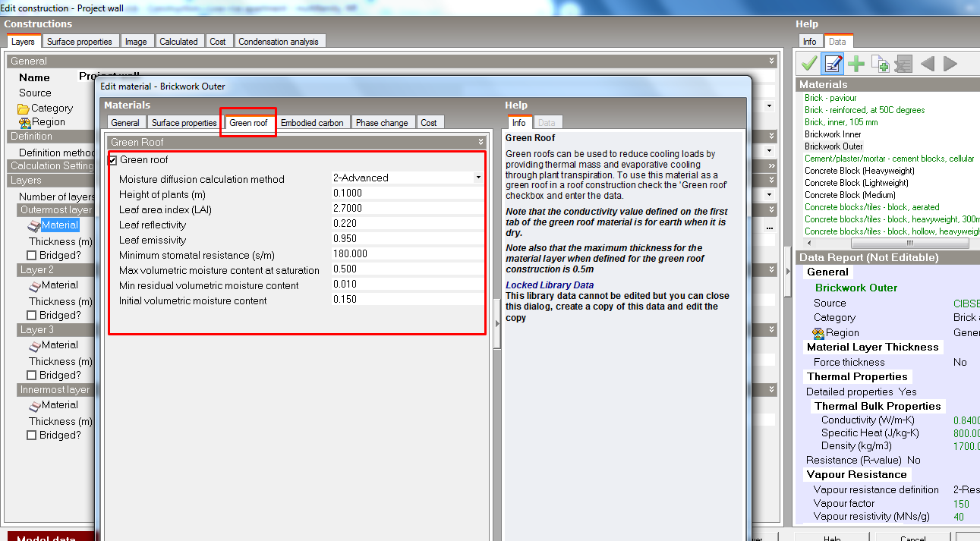The width and height of the screenshot is (980, 541).
Task: Click the edit material pencil icon
Action: tap(833, 64)
